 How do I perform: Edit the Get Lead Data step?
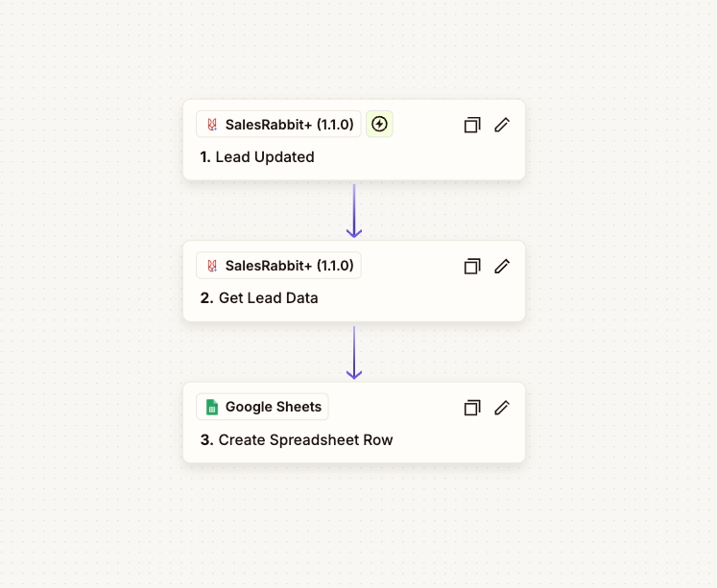point(502,266)
